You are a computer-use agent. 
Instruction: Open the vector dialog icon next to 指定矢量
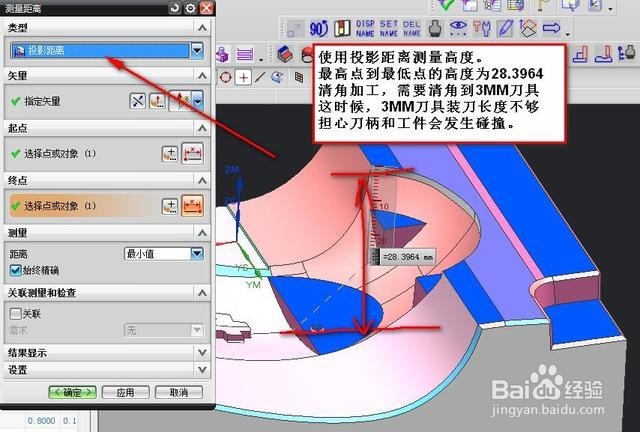click(157, 101)
